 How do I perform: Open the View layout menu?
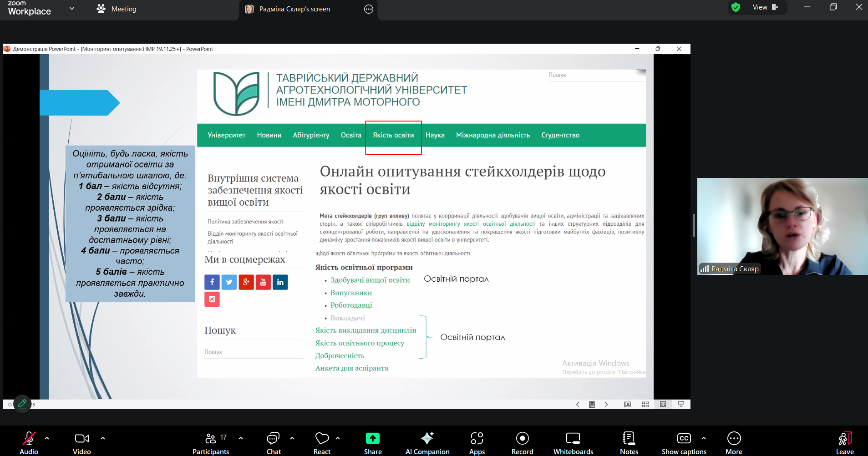(766, 7)
